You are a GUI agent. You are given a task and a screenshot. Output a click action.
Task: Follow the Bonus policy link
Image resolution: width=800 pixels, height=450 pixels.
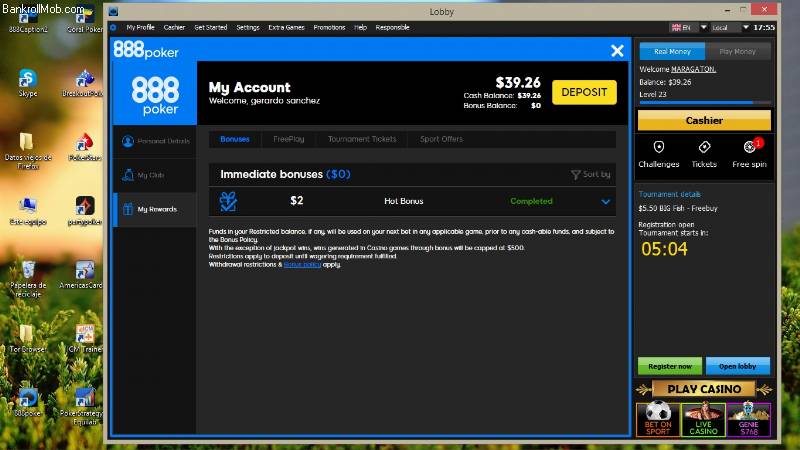(x=302, y=265)
